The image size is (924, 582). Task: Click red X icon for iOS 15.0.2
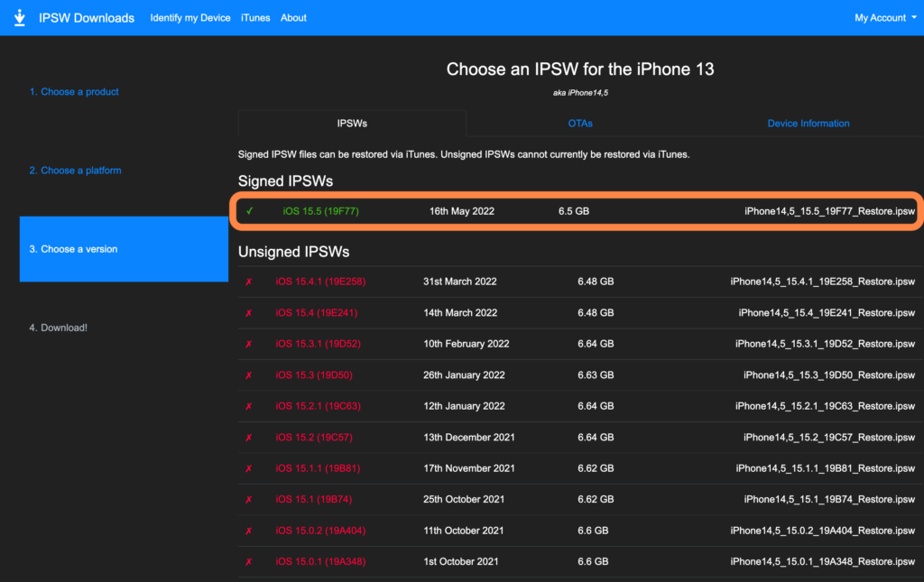point(249,531)
